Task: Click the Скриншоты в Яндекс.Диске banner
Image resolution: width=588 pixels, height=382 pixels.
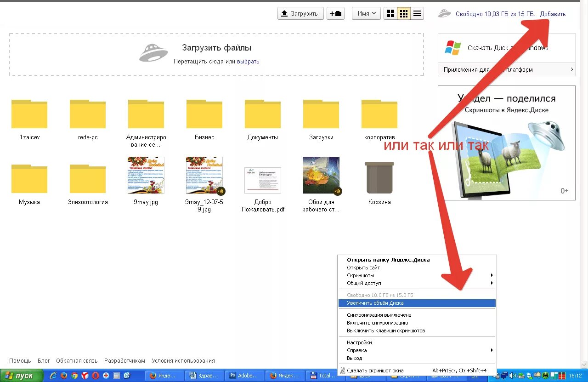Action: [x=506, y=143]
